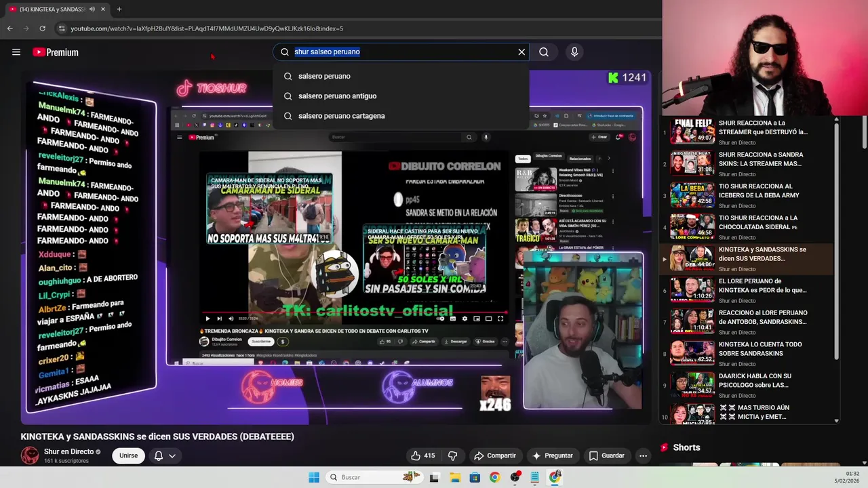
Task: Open notification bell dropdown
Action: 165,455
